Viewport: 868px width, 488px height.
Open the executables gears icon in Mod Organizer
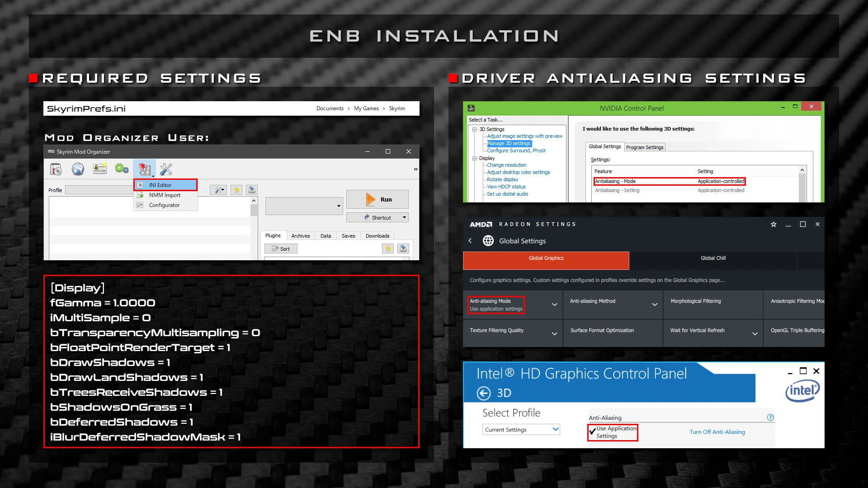click(122, 169)
